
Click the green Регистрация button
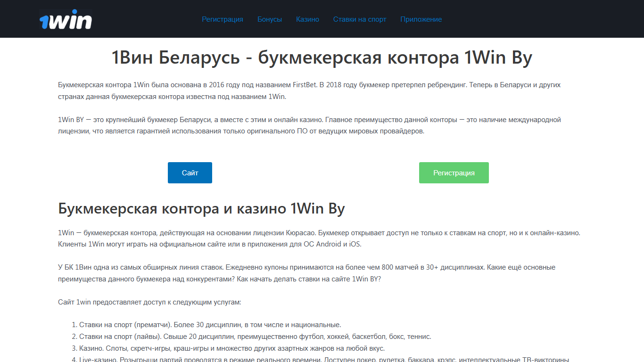pyautogui.click(x=454, y=173)
